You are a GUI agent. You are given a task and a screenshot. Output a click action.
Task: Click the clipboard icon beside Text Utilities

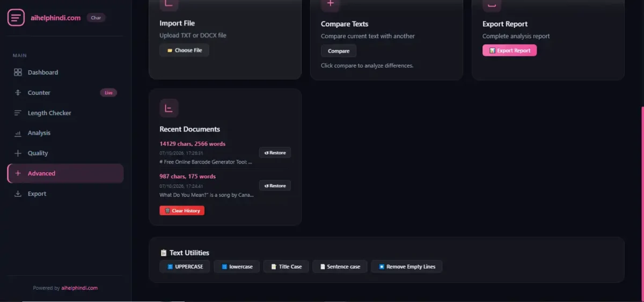pos(164,253)
